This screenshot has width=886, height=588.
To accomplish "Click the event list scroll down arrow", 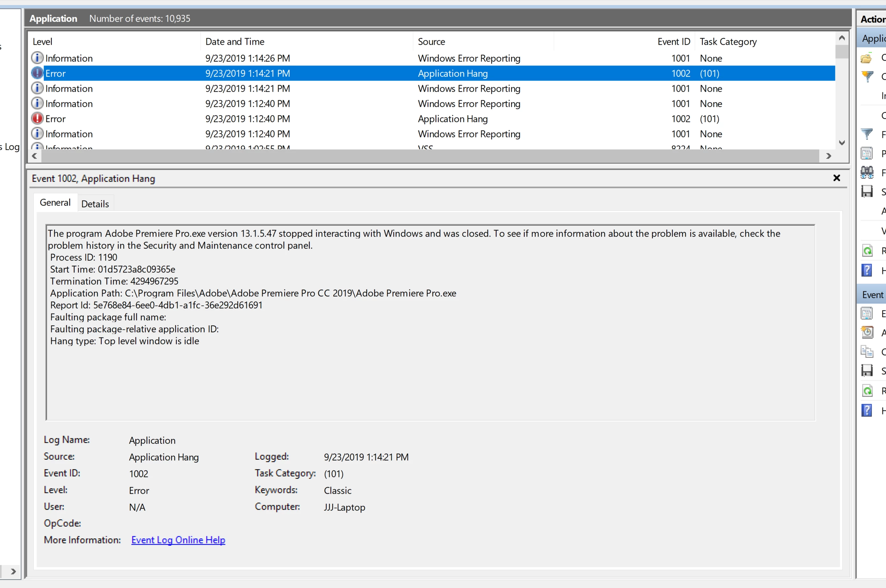I will pos(842,143).
